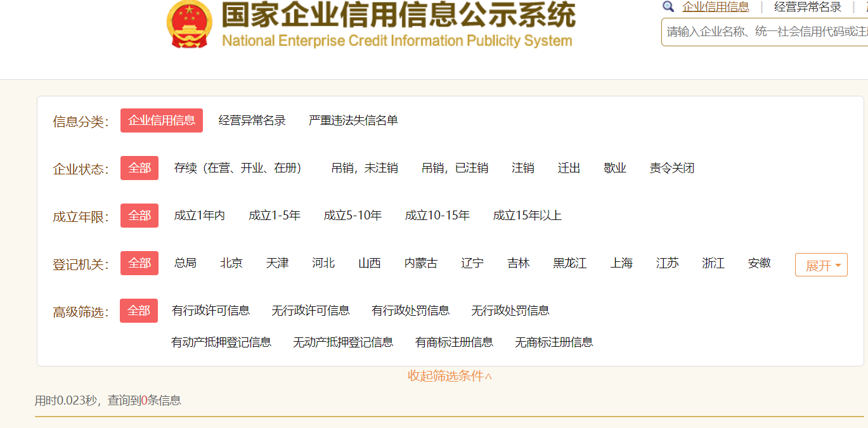Filter registration authority by 黑龙江

coord(570,263)
